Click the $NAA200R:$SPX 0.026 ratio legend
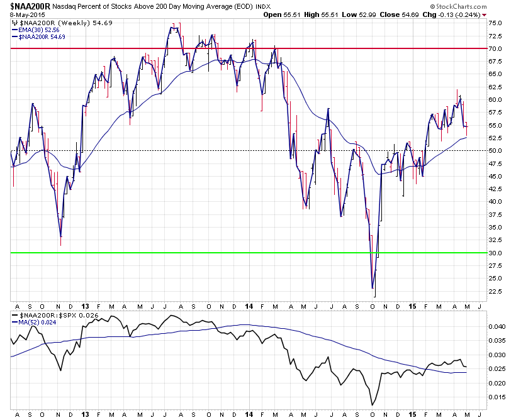516x420 pixels. click(55, 315)
